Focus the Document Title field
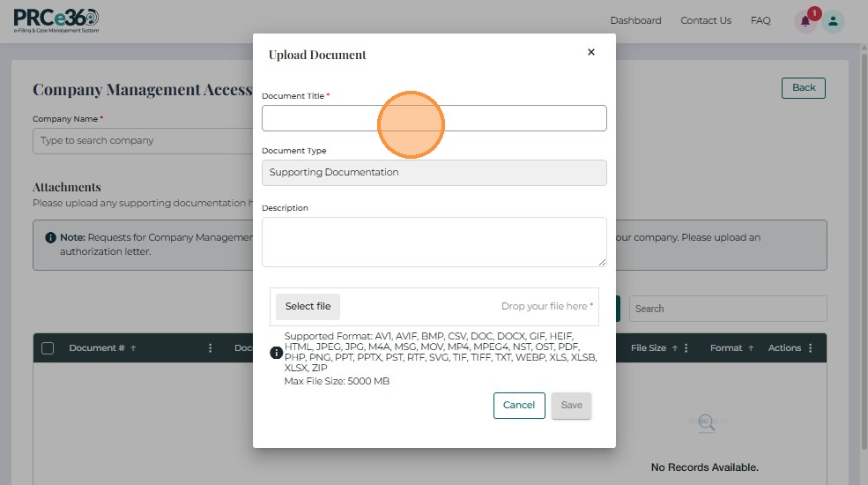 click(x=434, y=118)
